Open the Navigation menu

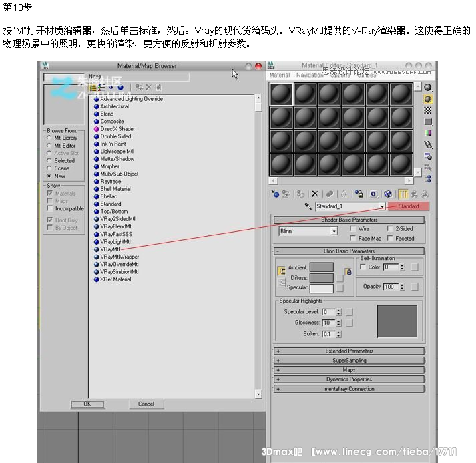click(x=309, y=75)
